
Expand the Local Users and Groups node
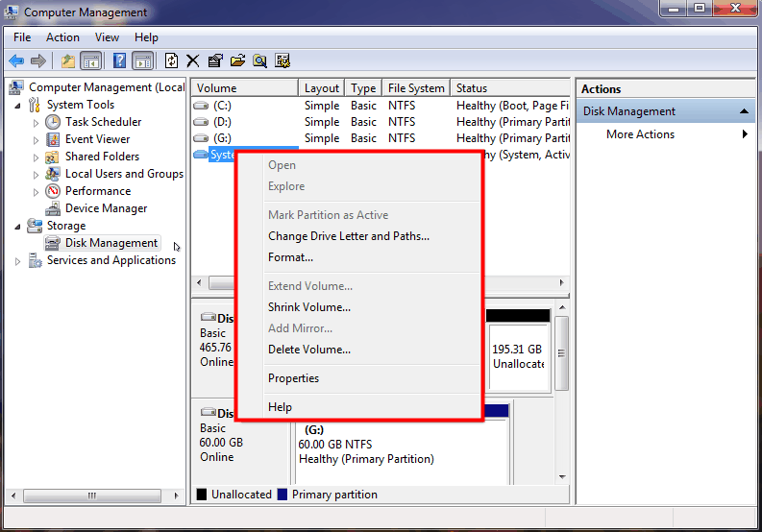coord(36,175)
